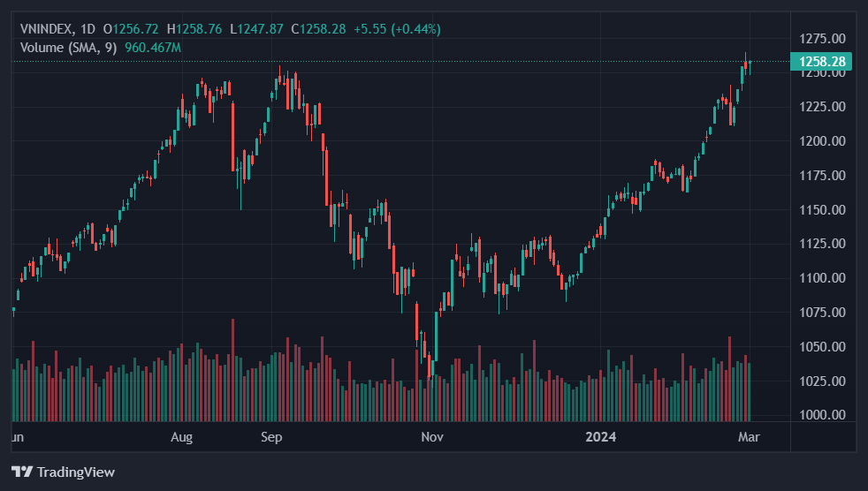Click the 1000.00 price axis label

(822, 415)
